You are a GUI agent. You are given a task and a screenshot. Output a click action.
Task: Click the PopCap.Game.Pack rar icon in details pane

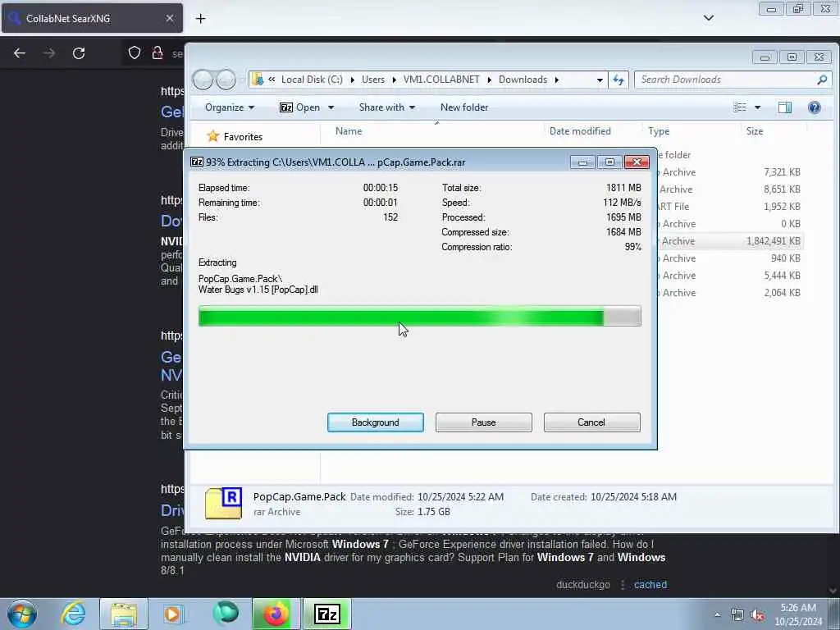[223, 503]
